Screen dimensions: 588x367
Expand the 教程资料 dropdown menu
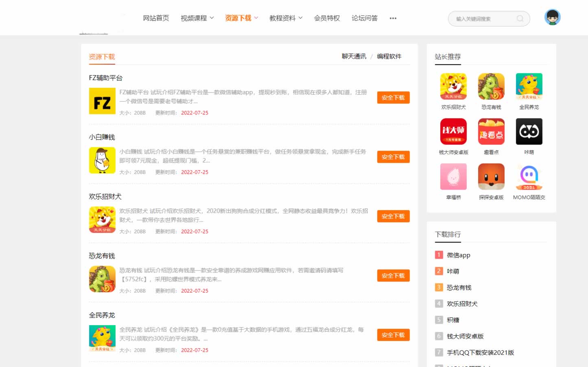pyautogui.click(x=286, y=18)
